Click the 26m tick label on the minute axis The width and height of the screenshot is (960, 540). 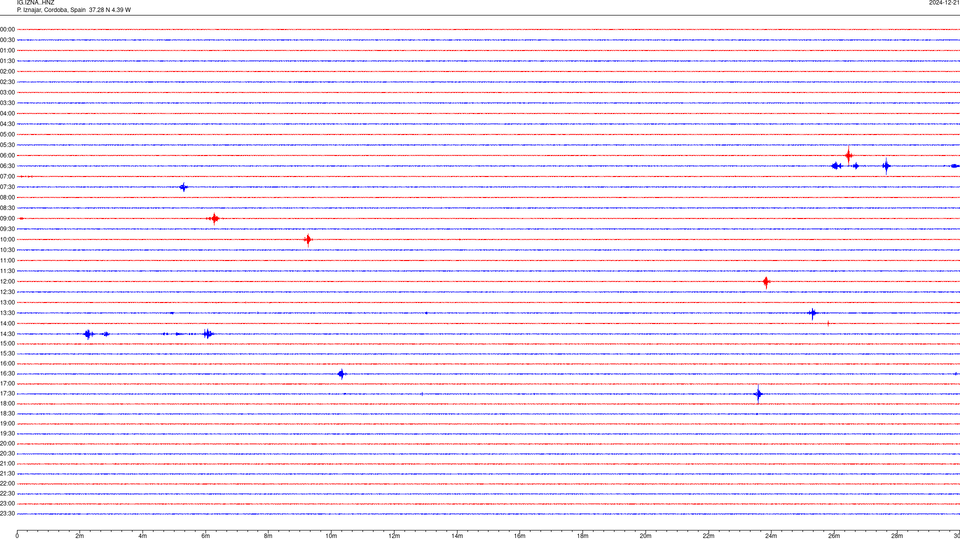tap(834, 536)
